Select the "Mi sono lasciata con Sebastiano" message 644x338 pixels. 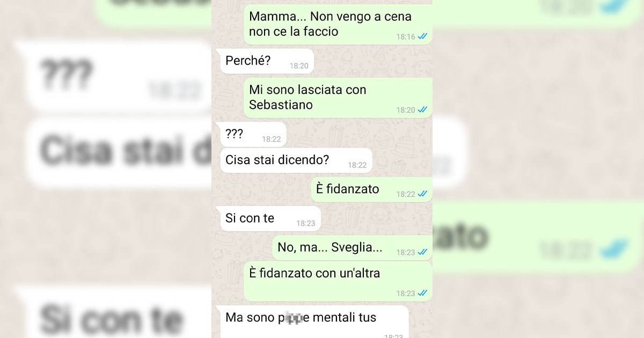(x=338, y=98)
